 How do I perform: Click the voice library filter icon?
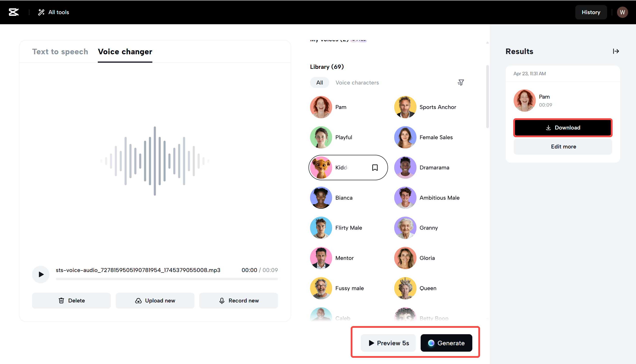(x=461, y=83)
